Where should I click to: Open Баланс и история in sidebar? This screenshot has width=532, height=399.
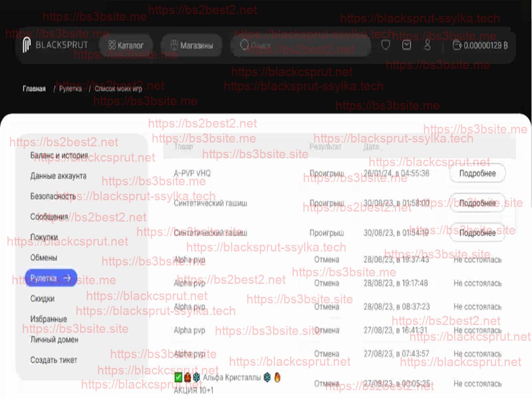click(59, 155)
